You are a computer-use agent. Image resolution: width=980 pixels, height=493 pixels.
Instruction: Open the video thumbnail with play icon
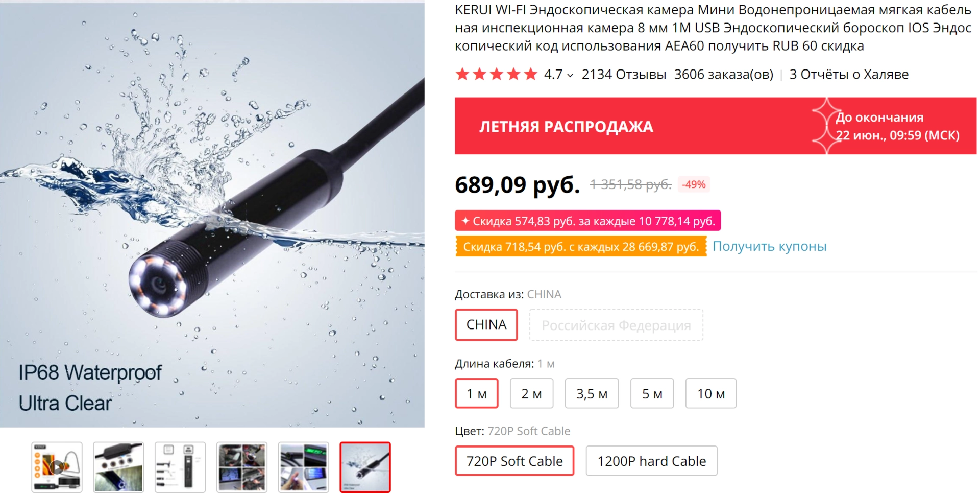click(57, 467)
